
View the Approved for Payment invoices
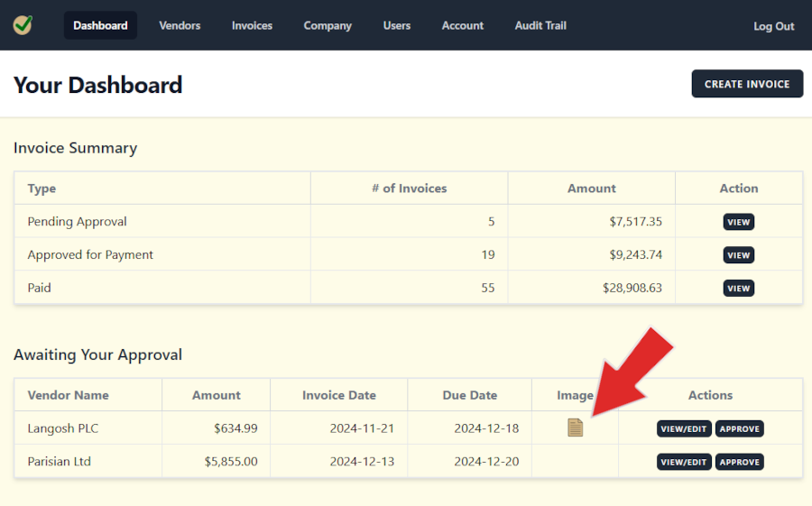click(x=738, y=255)
